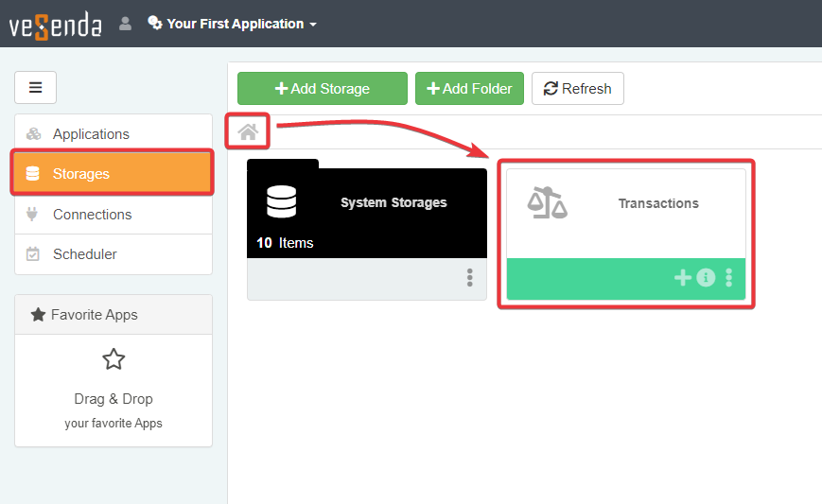Open the Transactions storage card title
The image size is (822, 504).
[658, 203]
